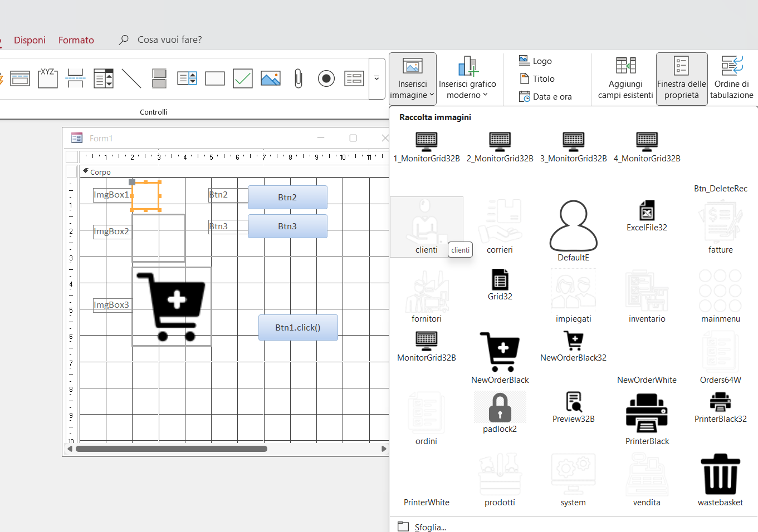
Task: Click Sfoglia... to browse for images
Action: pyautogui.click(x=429, y=527)
